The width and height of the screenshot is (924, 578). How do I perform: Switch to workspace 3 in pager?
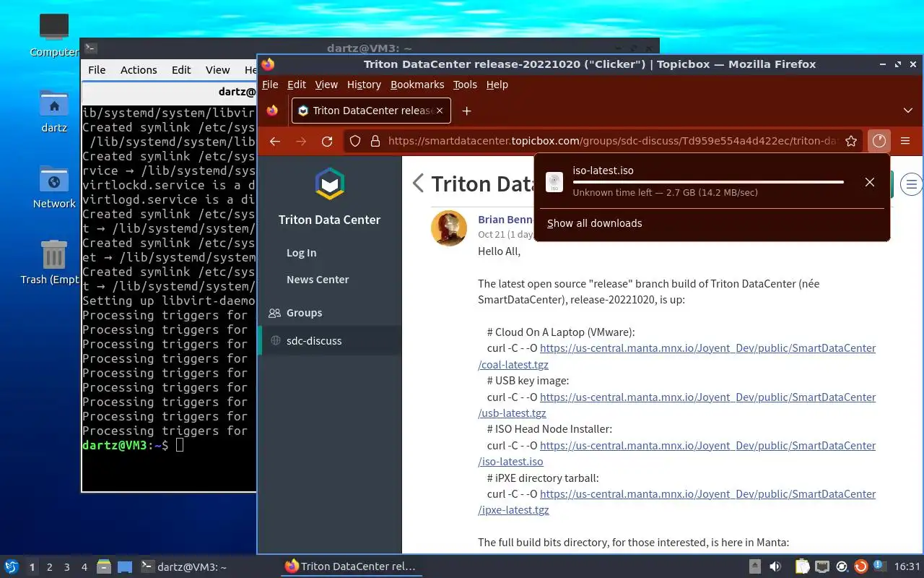click(x=67, y=567)
